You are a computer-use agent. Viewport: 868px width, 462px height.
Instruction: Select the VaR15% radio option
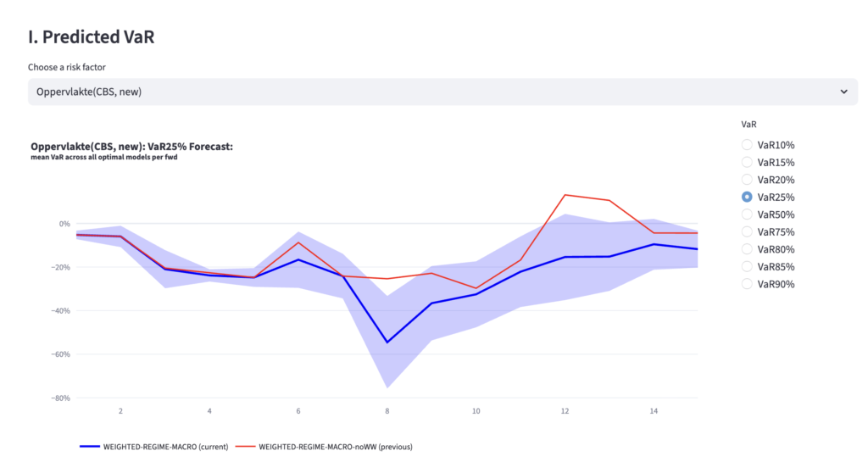click(747, 162)
